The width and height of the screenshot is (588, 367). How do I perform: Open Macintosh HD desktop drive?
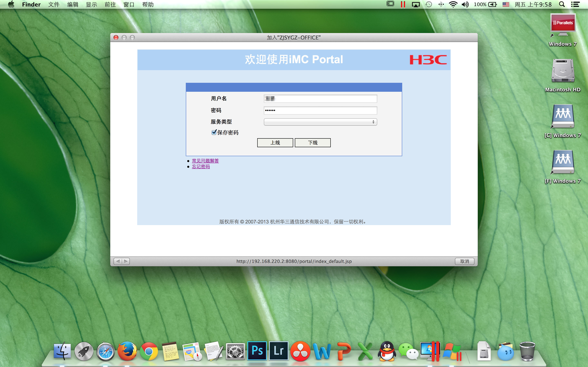(562, 72)
